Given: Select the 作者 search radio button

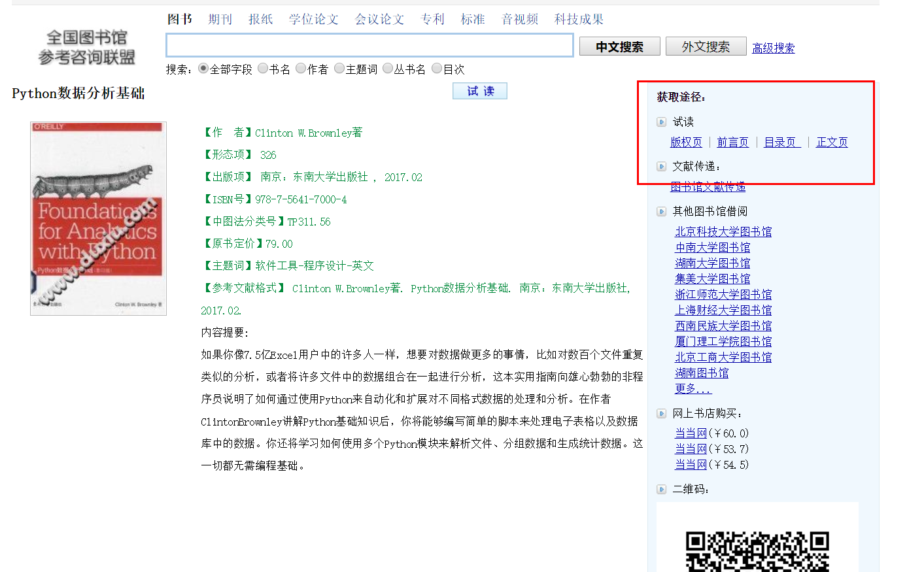Looking at the screenshot, I should [301, 69].
